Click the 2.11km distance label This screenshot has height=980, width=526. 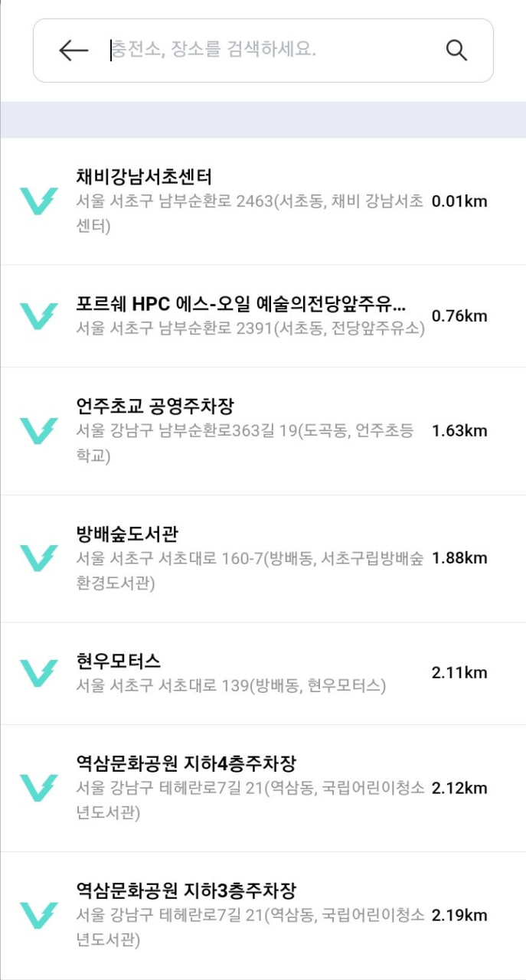tap(459, 673)
